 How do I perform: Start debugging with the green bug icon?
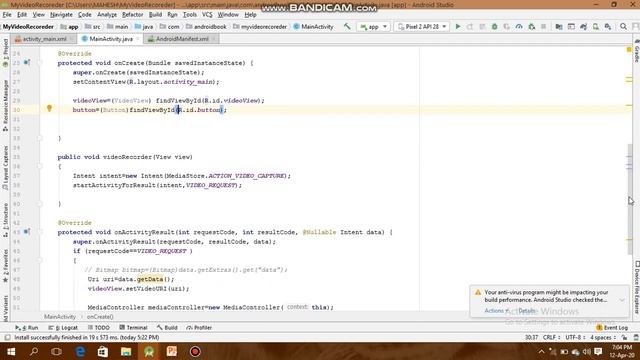click(494, 27)
